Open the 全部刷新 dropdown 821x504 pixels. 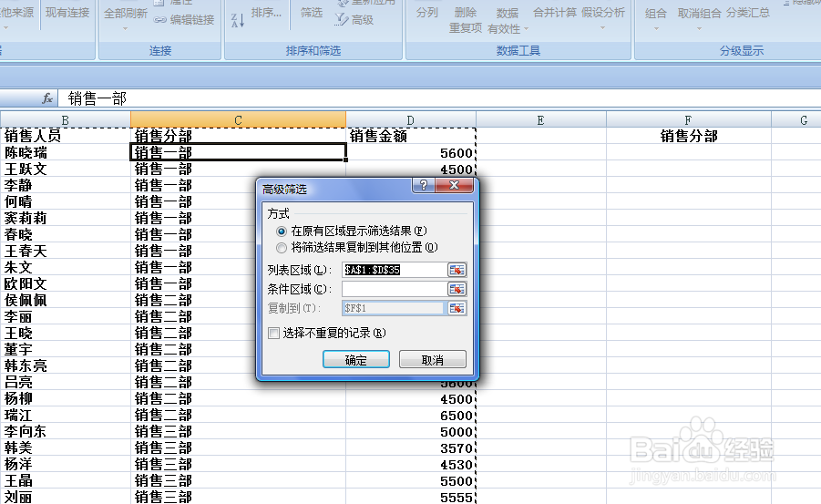pos(125,28)
